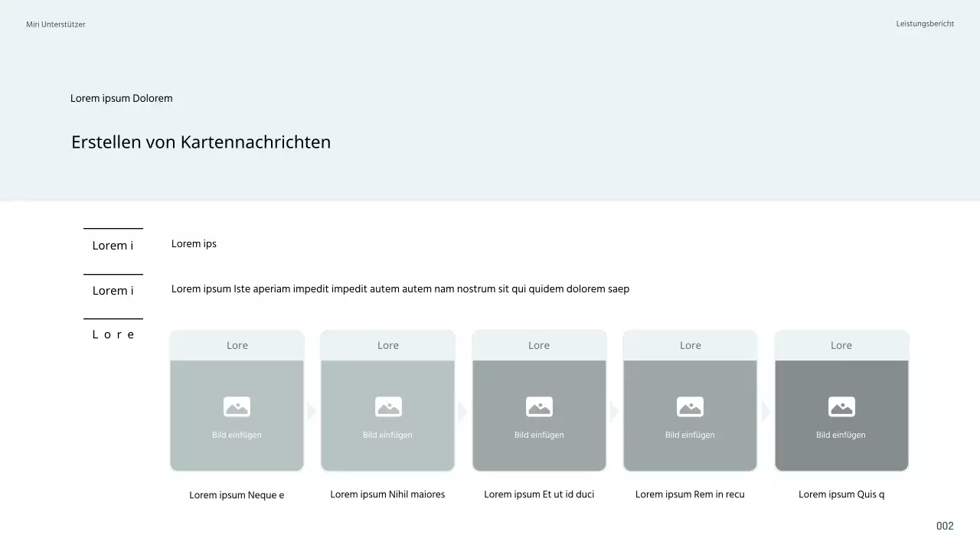980x551 pixels.
Task: Click the image icon above "Lorem ipsum Et ut id duci"
Action: pyautogui.click(x=539, y=406)
